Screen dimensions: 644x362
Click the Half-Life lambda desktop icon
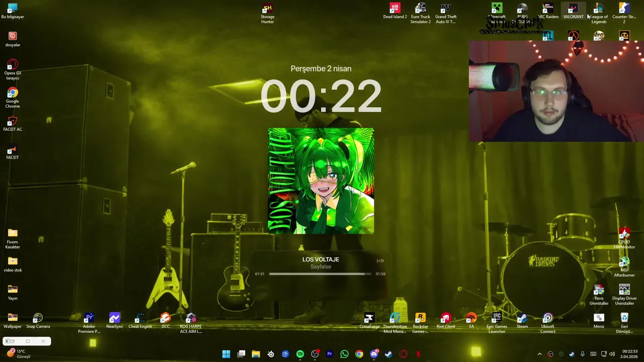(x=573, y=35)
